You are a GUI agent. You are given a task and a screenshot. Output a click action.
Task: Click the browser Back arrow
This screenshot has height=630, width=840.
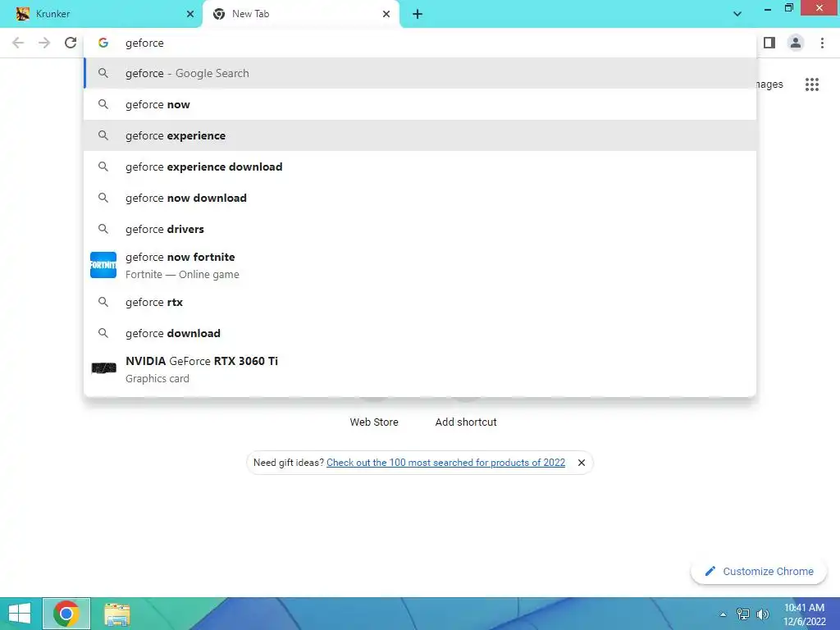coord(18,43)
